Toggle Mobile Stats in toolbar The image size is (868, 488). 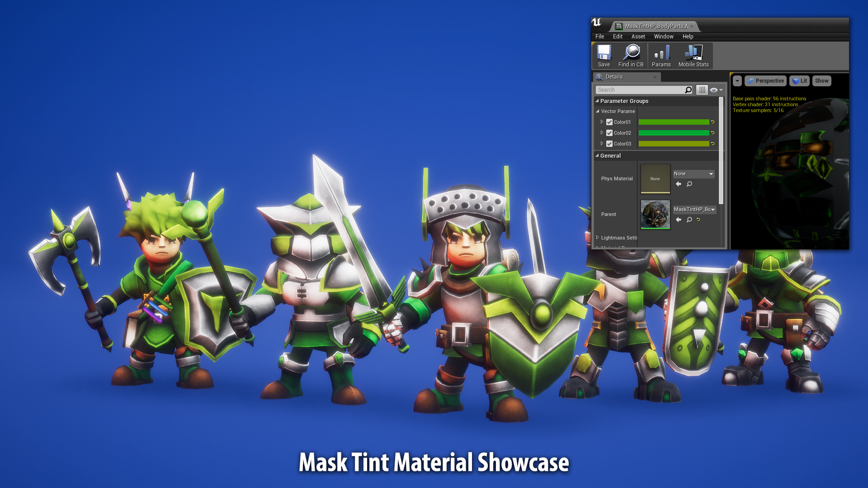(x=693, y=56)
